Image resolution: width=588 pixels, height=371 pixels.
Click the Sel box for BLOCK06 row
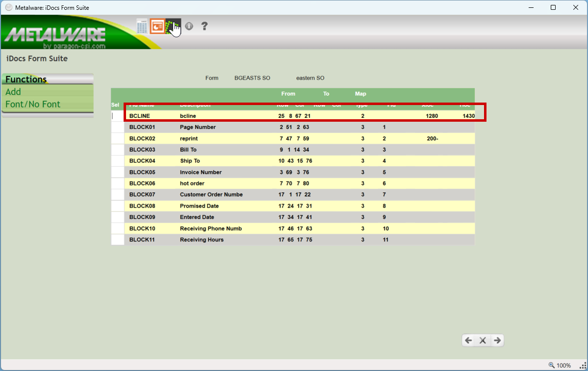(117, 184)
